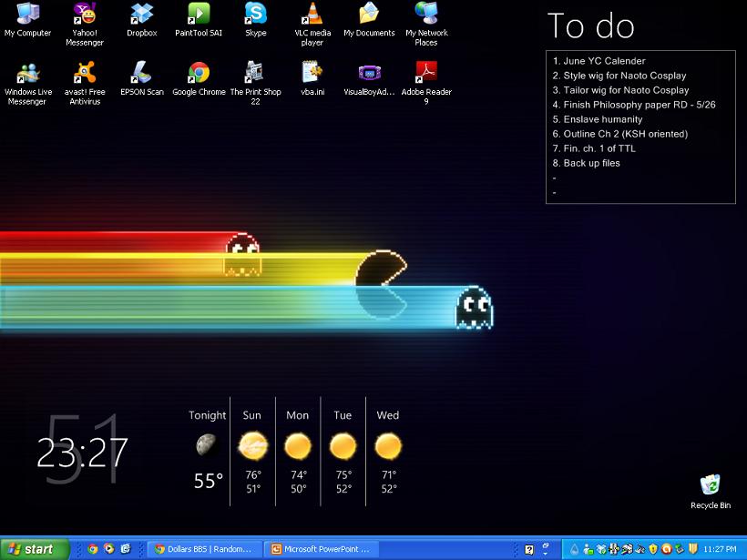The image size is (747, 560).
Task: Select the Windows Live Messenger desktop shortcut
Action: coord(27,84)
